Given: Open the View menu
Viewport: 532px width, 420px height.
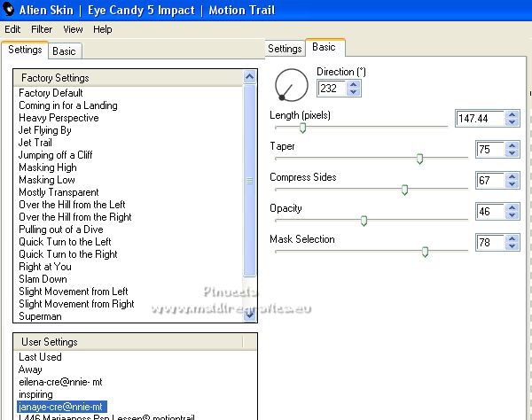Looking at the screenshot, I should point(73,29).
